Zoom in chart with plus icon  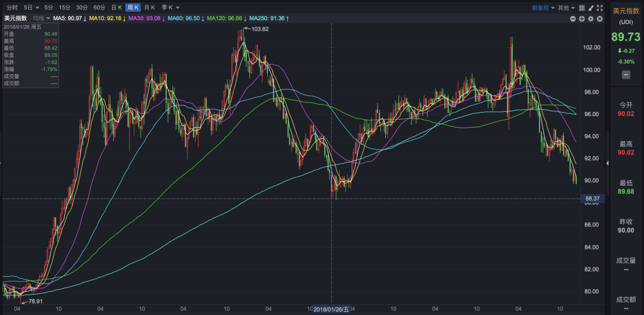pyautogui.click(x=581, y=19)
